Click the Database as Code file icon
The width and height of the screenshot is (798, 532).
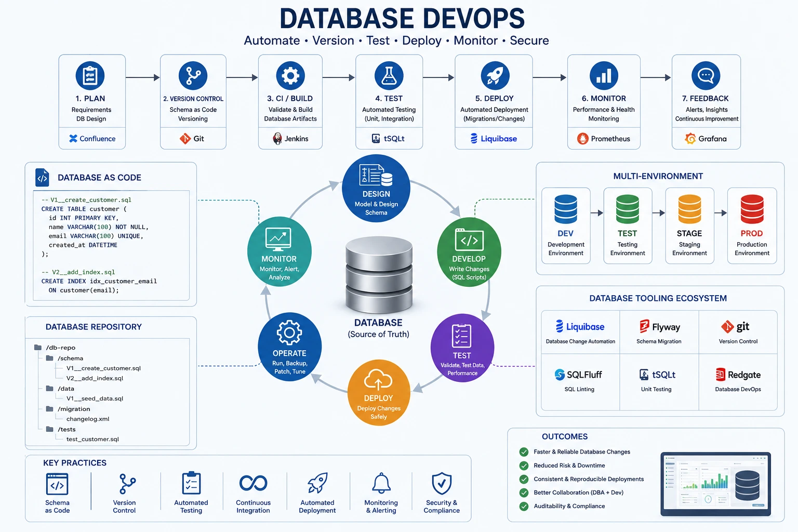coord(42,178)
